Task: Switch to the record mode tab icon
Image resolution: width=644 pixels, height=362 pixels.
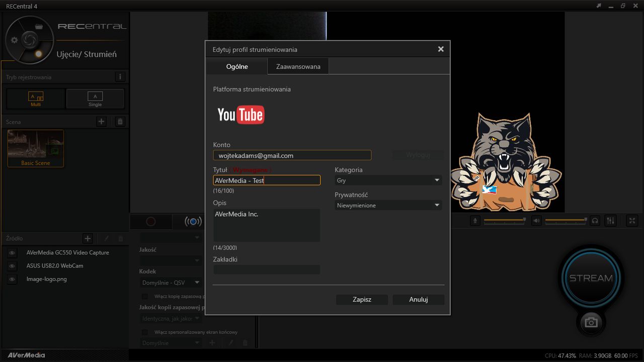Action: pyautogui.click(x=150, y=221)
